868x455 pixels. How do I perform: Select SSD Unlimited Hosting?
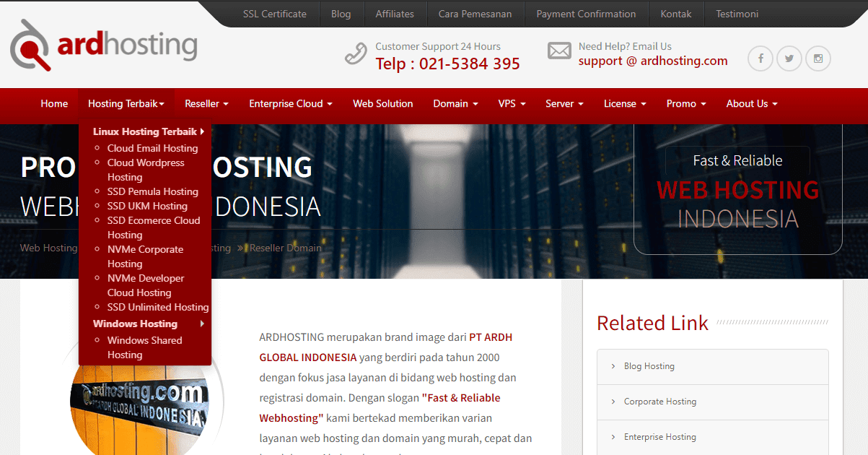(158, 307)
